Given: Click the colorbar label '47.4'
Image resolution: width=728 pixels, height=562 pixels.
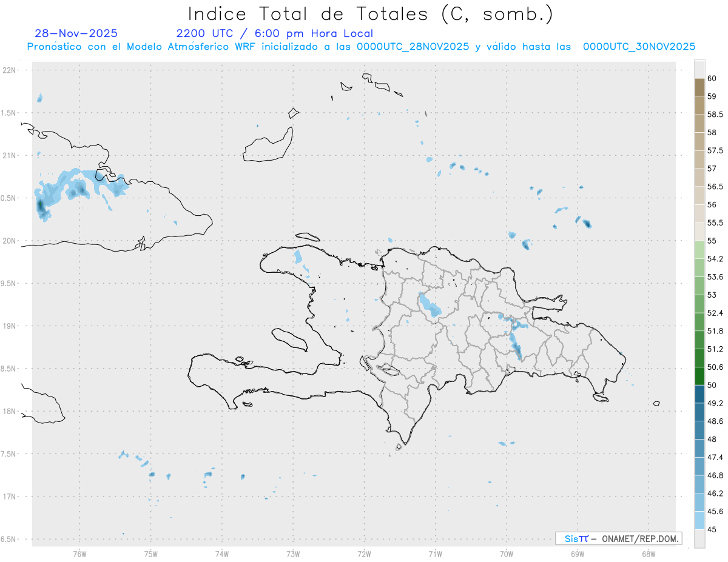Looking at the screenshot, I should pos(715,457).
